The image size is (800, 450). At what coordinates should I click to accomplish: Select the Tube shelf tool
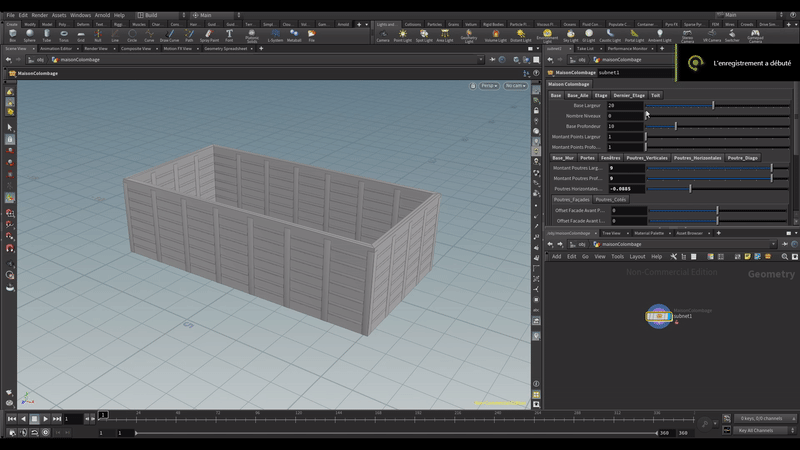(x=47, y=35)
